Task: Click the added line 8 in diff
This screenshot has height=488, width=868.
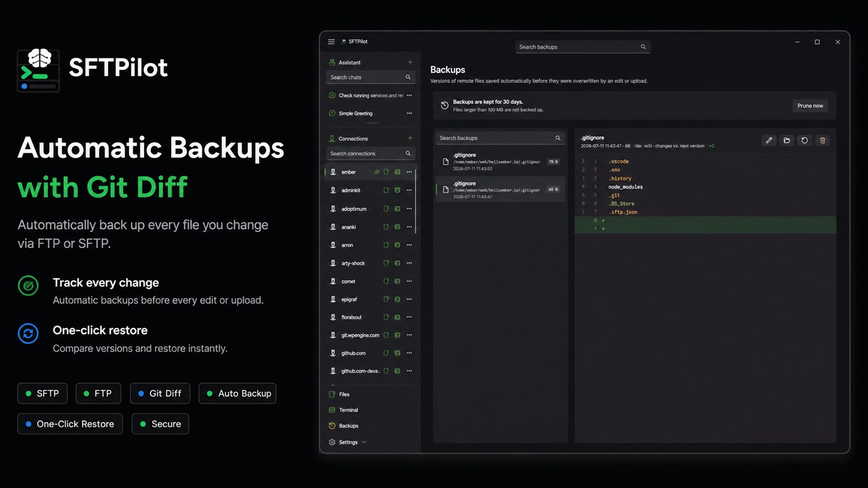Action: [x=705, y=220]
